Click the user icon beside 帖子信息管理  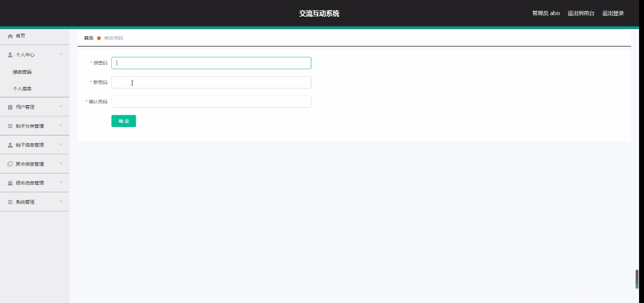10,145
